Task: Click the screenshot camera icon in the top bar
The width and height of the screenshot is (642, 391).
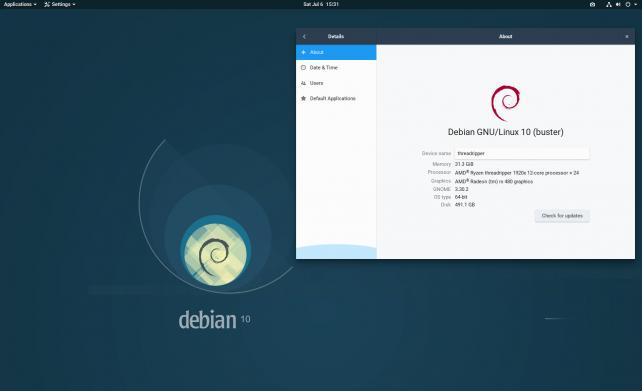Action: point(592,5)
